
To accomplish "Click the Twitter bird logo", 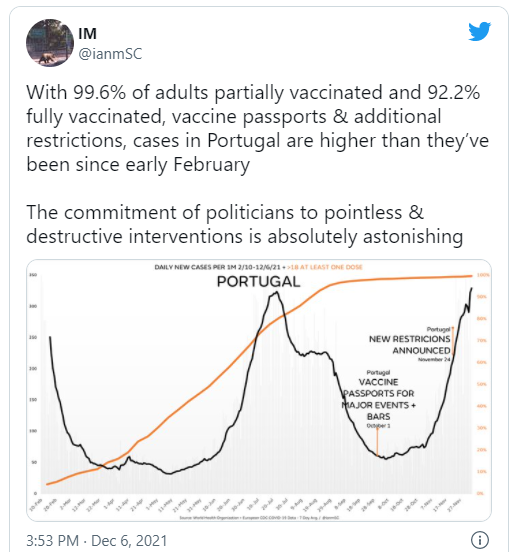I will [x=479, y=31].
